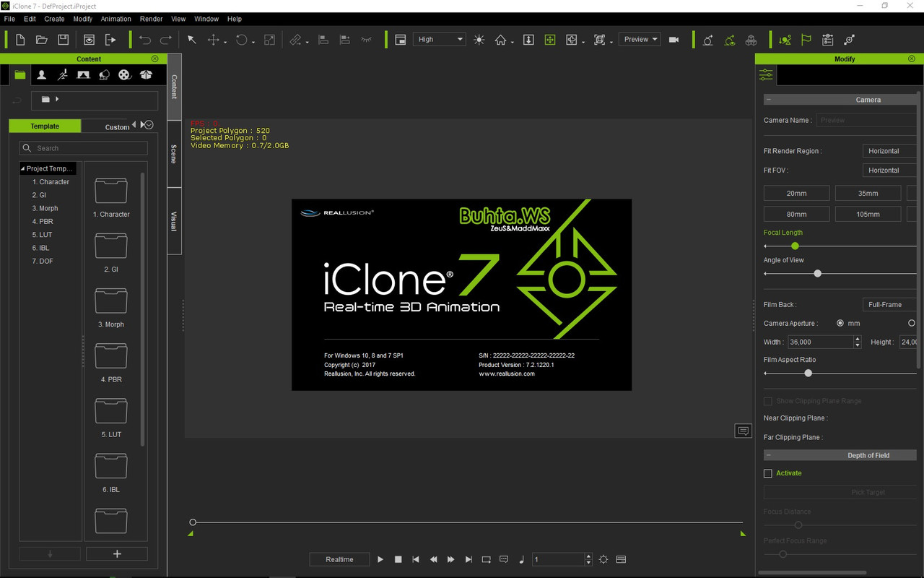
Task: Click the green flag icon in the toolbar
Action: (806, 40)
